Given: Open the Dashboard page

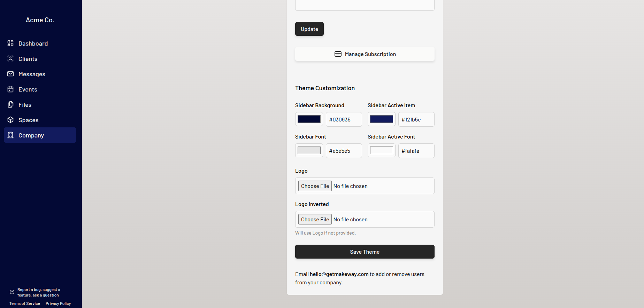Looking at the screenshot, I should [x=40, y=43].
